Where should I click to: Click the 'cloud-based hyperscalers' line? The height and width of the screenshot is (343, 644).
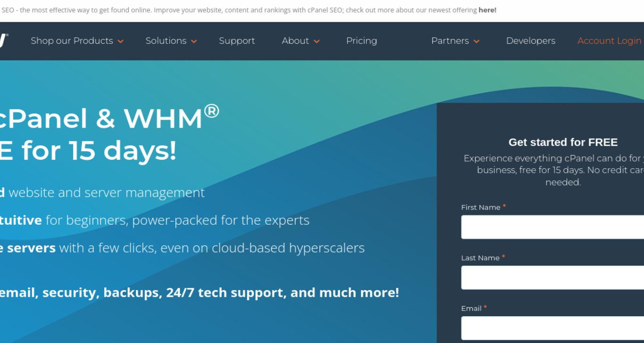click(288, 248)
